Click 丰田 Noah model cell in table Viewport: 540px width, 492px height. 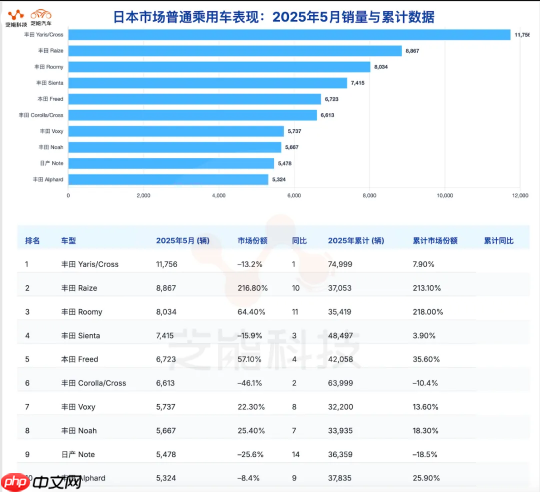tap(79, 431)
